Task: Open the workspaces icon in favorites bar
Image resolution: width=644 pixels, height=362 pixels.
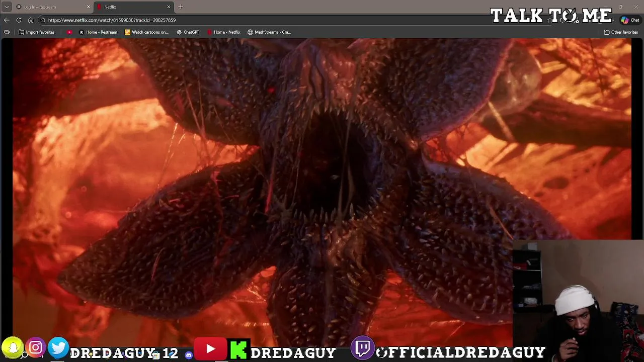Action: pos(7,32)
